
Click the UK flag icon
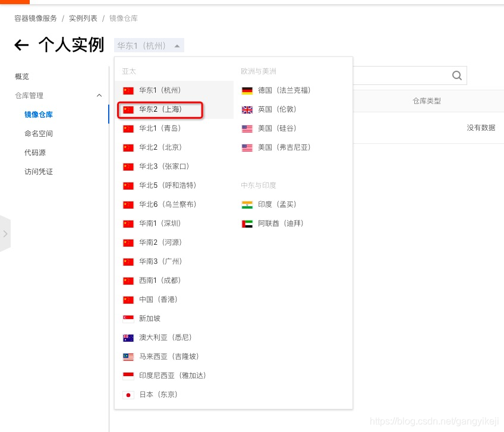(x=247, y=110)
